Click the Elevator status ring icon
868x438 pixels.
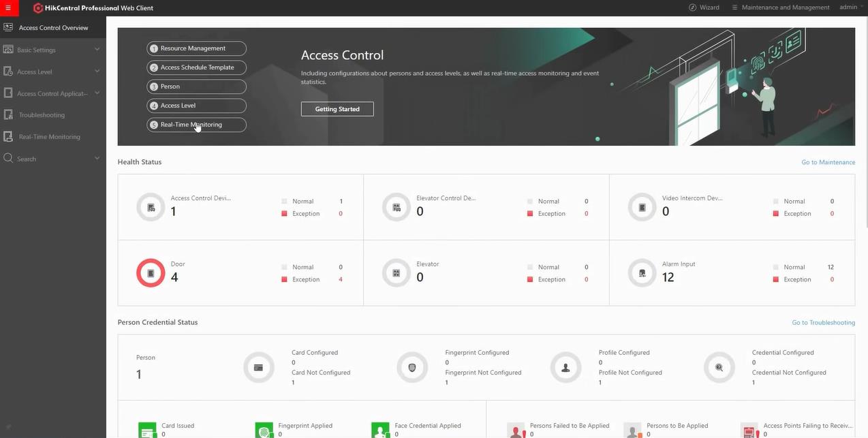[397, 273]
